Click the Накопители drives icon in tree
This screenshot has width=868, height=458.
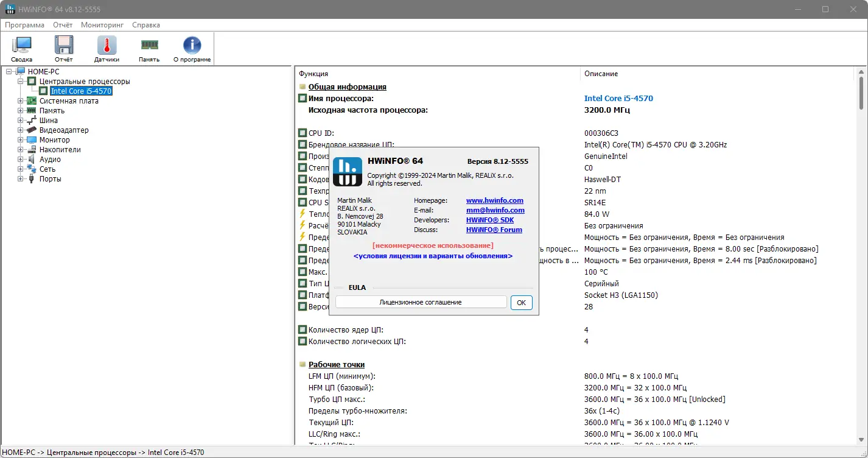(32, 150)
